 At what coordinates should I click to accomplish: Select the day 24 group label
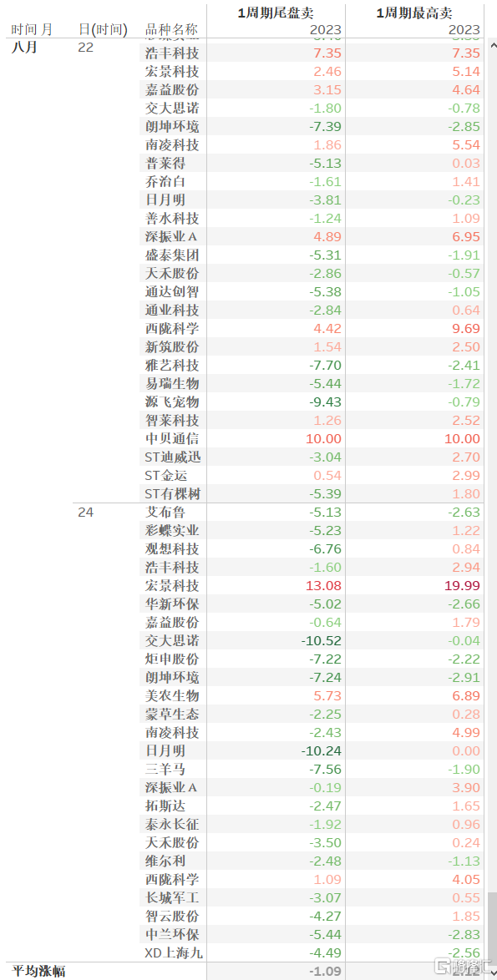[x=86, y=513]
